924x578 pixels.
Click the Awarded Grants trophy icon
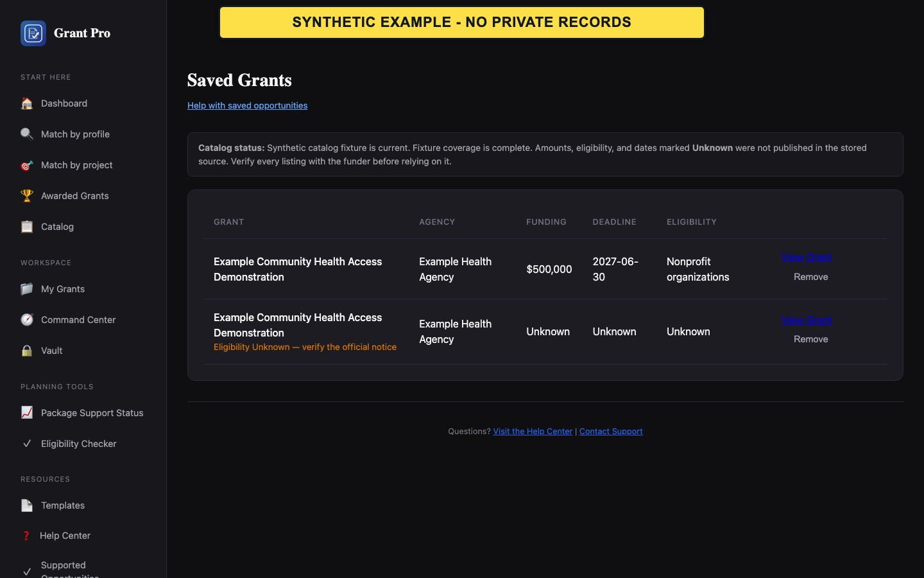point(27,196)
